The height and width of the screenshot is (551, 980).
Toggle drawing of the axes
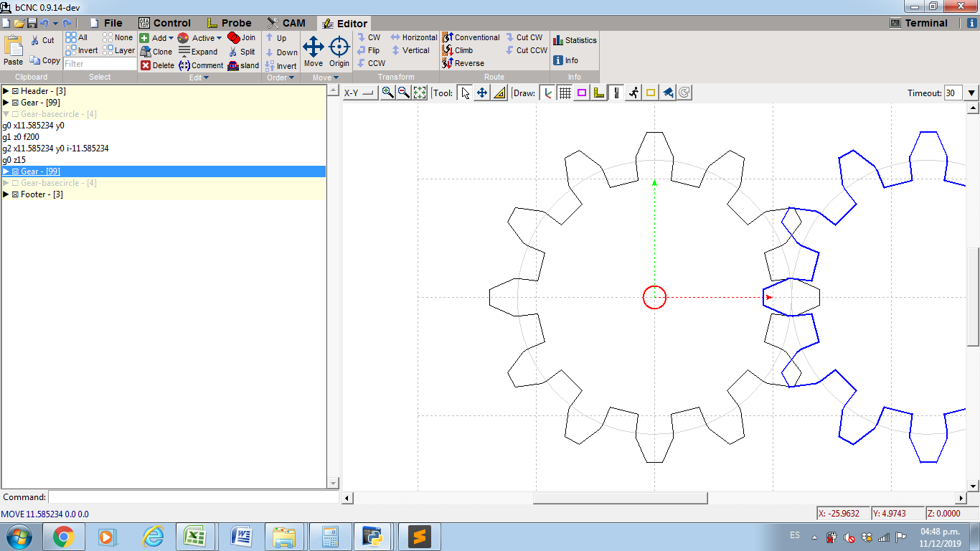click(548, 93)
